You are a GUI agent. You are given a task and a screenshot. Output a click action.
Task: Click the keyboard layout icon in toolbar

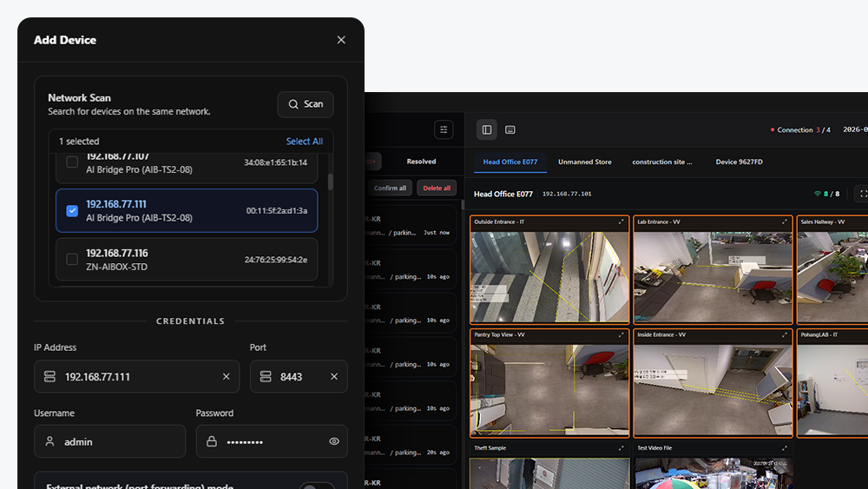coord(510,129)
